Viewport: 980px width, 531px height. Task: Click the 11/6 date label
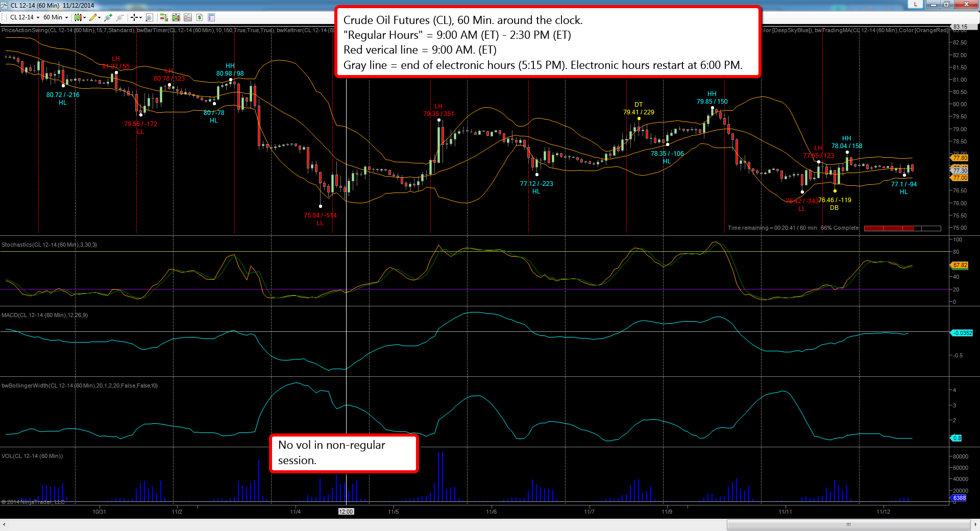[x=491, y=512]
